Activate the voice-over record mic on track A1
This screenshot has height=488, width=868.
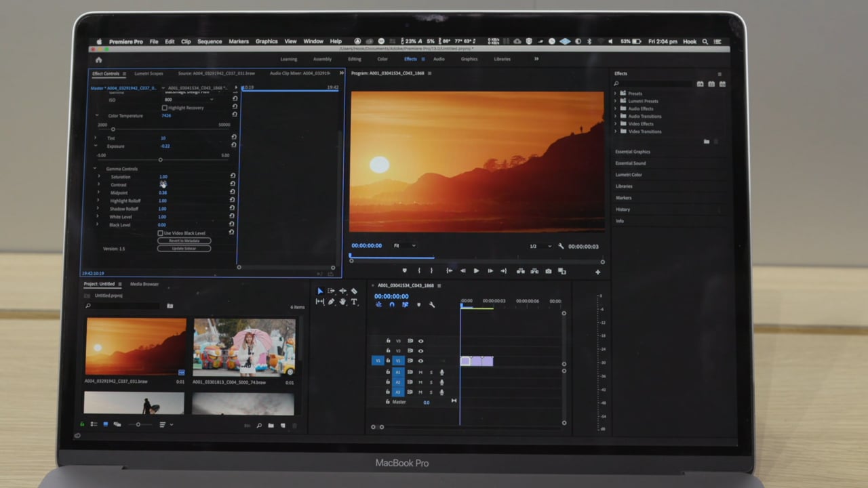click(441, 373)
